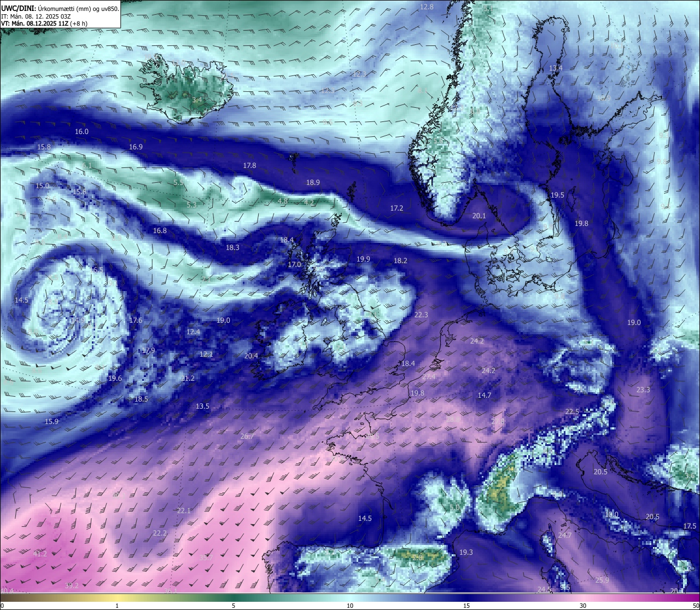The width and height of the screenshot is (700, 610).
Task: Click the color scale label 15
Action: [x=466, y=606]
